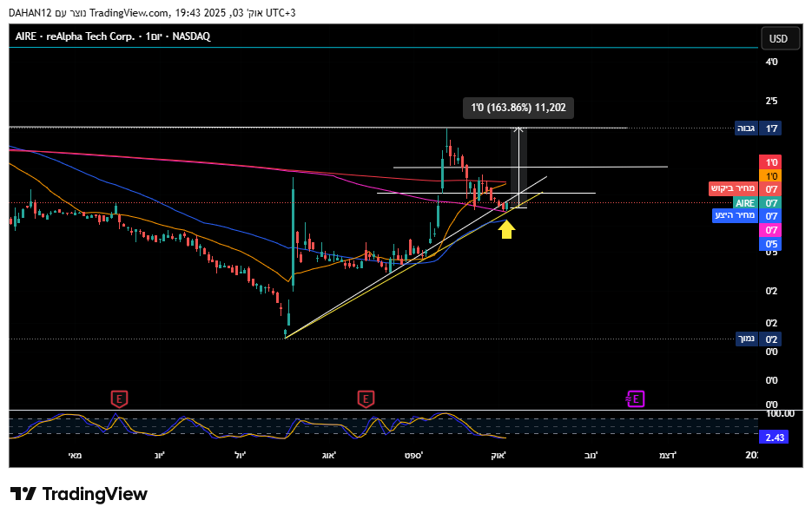The height and width of the screenshot is (520, 812).
Task: Click the green 0'7 value beside AIRE
Action: click(770, 203)
